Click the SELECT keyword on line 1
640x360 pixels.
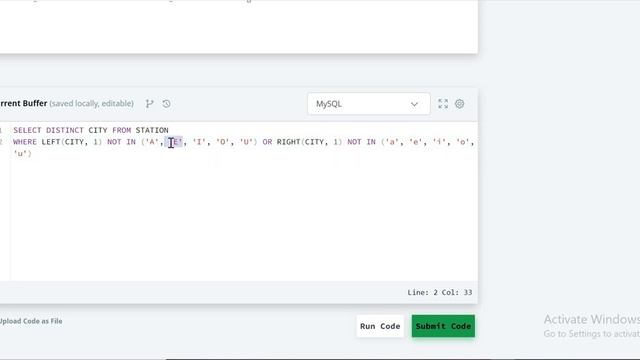(x=27, y=130)
